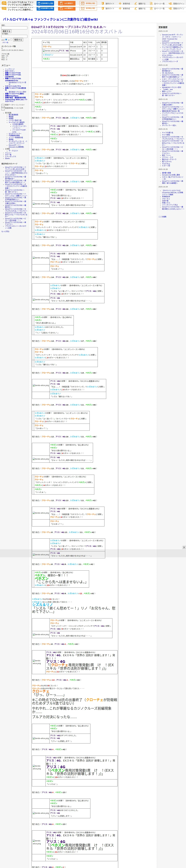Open 砂狼シロコ link

click(166, 203)
